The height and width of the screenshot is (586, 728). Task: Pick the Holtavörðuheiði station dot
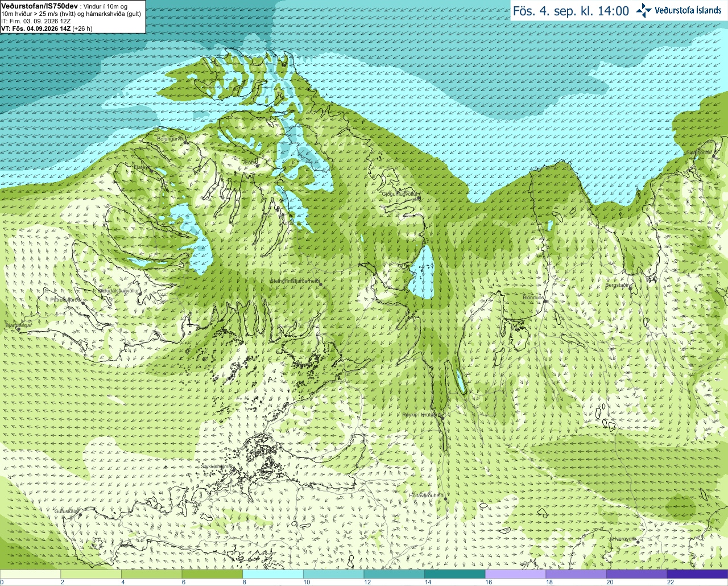(446, 499)
